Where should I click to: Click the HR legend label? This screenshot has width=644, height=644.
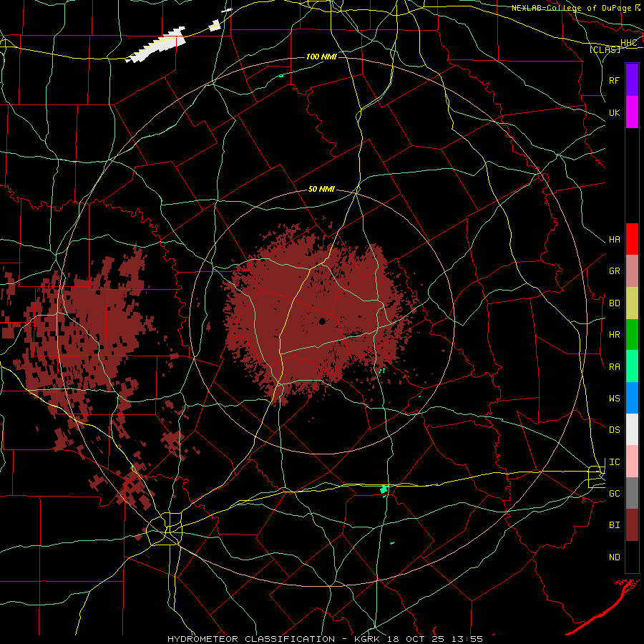click(614, 335)
